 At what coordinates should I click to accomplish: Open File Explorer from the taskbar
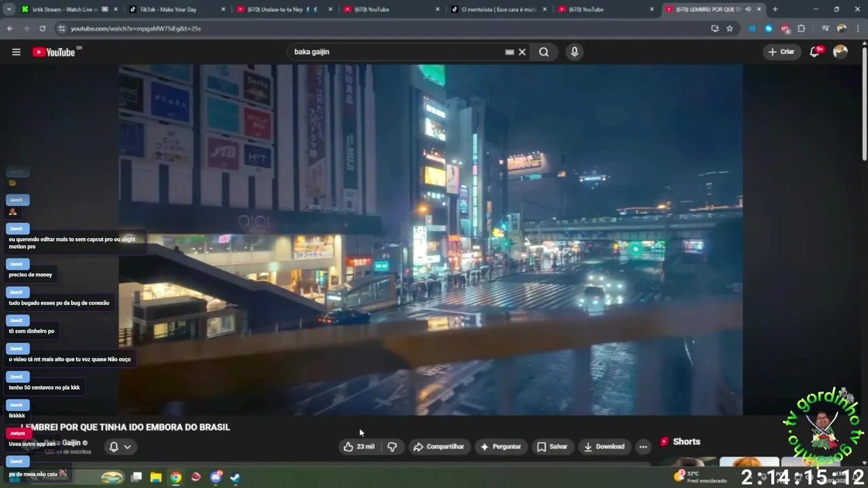click(155, 477)
